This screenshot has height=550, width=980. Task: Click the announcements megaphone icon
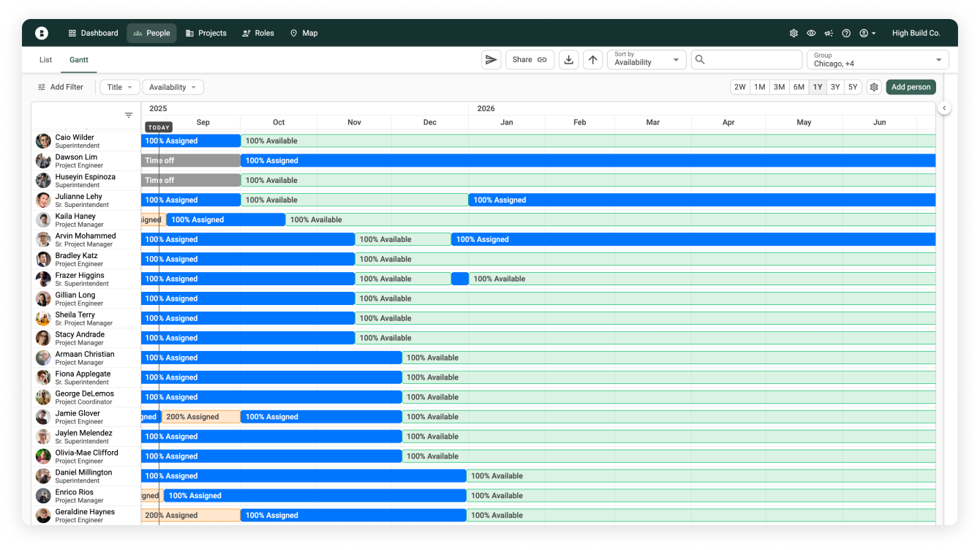point(829,33)
